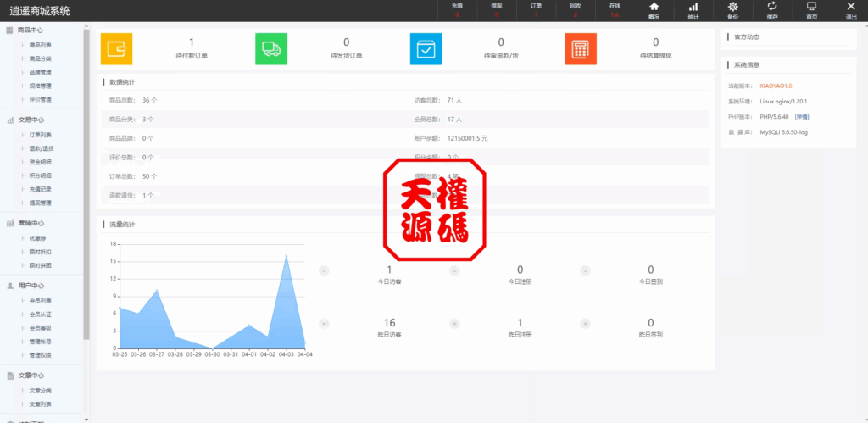Open the 概况 overview home icon
Image resolution: width=868 pixels, height=423 pixels.
pos(654,7)
